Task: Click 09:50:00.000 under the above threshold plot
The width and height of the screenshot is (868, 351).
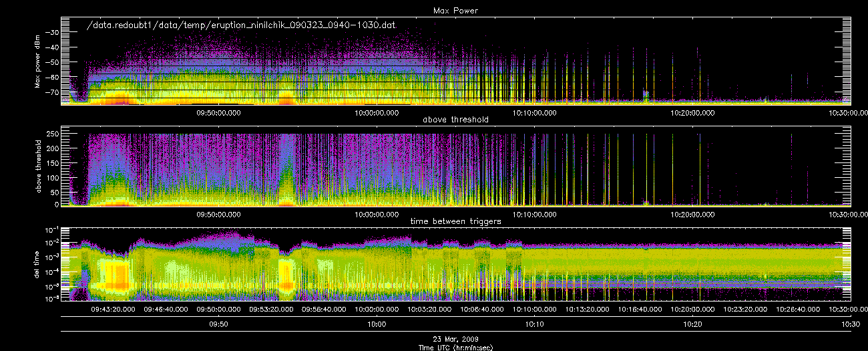Action: pyautogui.click(x=218, y=215)
